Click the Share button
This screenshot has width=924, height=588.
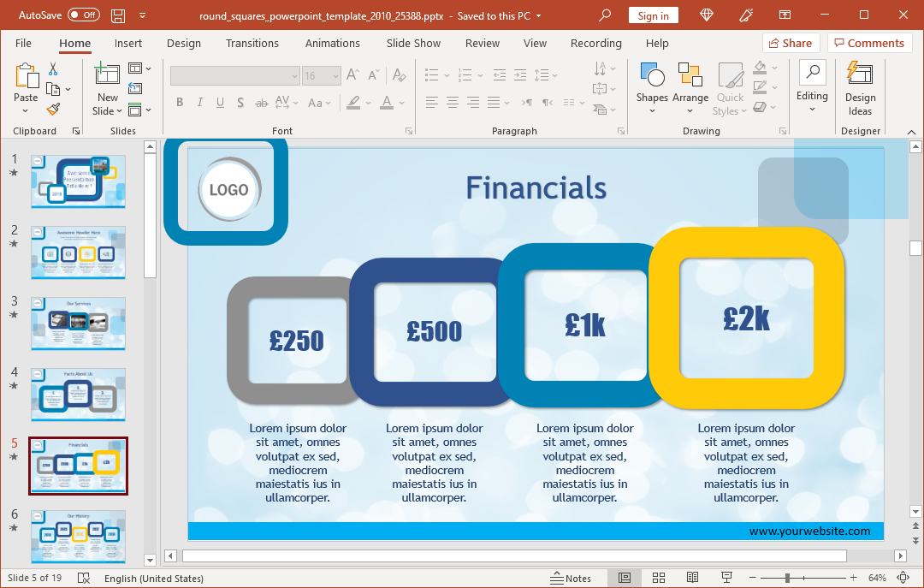tap(790, 43)
